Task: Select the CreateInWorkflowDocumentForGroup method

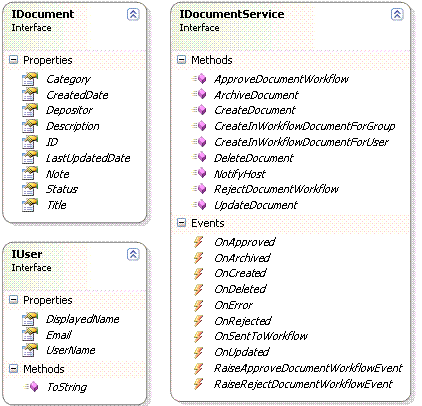Action: (x=304, y=126)
